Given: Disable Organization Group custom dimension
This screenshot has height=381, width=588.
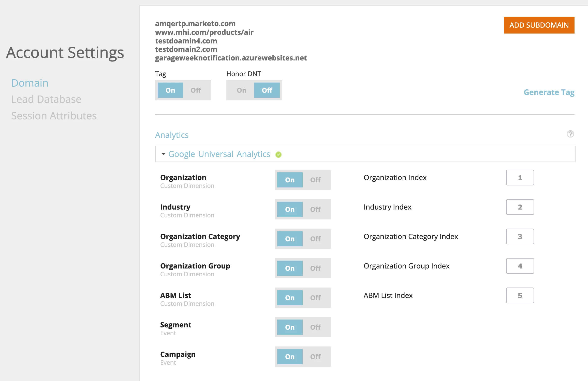Looking at the screenshot, I should tap(315, 268).
